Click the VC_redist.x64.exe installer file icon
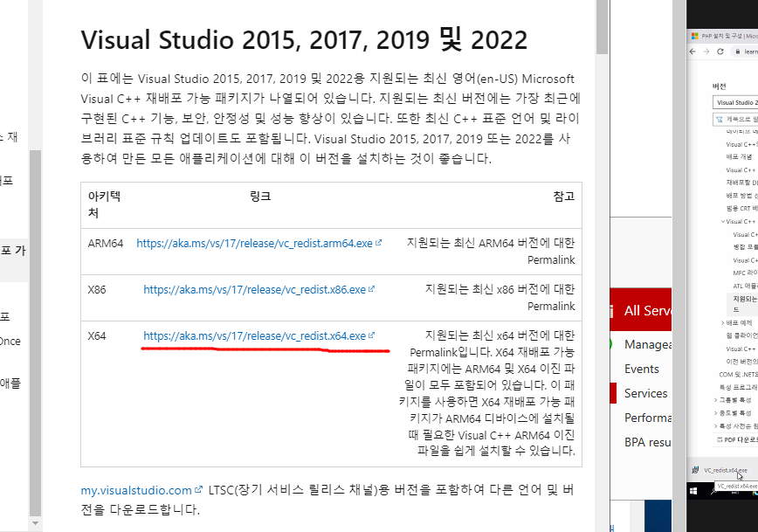Image resolution: width=758 pixels, height=532 pixels. click(695, 470)
